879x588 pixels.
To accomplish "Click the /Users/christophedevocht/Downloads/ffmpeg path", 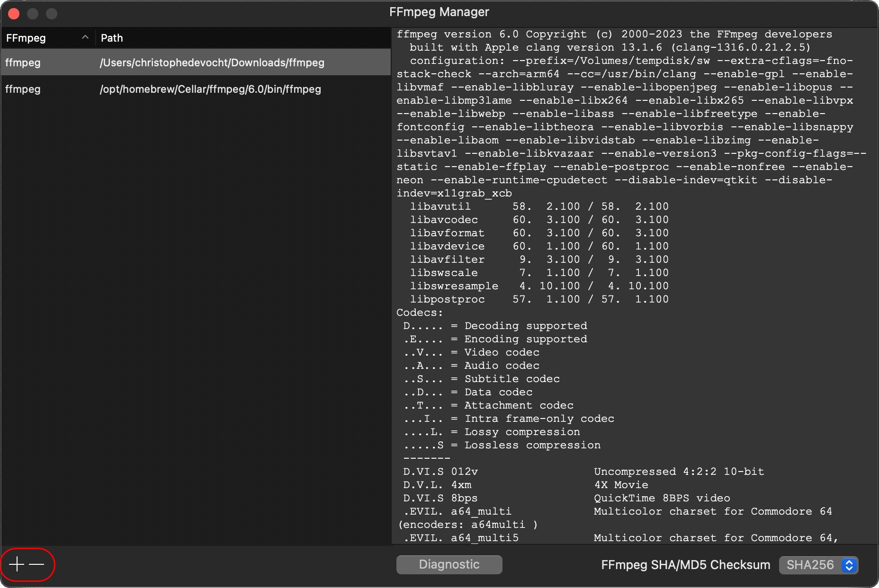I will pyautogui.click(x=212, y=62).
